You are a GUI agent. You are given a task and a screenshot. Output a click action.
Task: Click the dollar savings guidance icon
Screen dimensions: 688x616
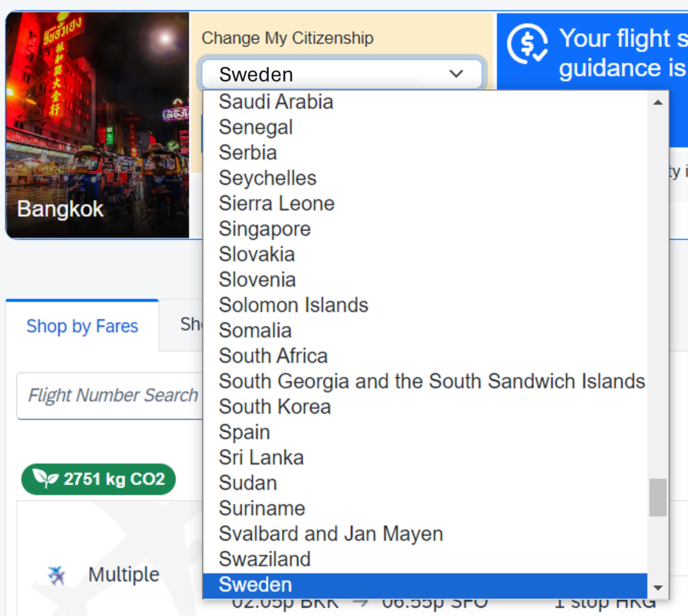click(527, 44)
